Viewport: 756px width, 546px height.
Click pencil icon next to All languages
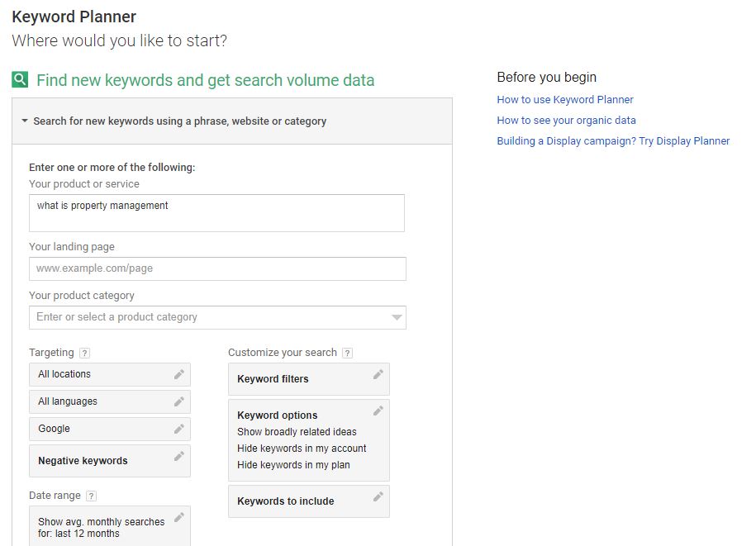click(178, 401)
